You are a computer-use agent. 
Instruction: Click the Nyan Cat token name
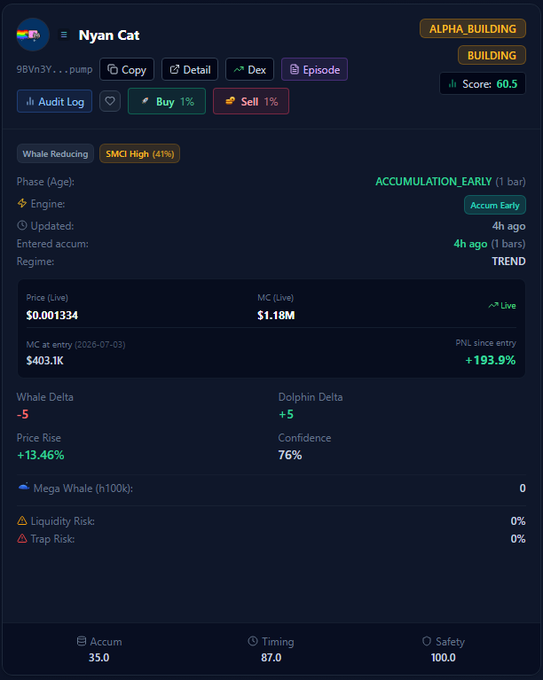point(109,35)
